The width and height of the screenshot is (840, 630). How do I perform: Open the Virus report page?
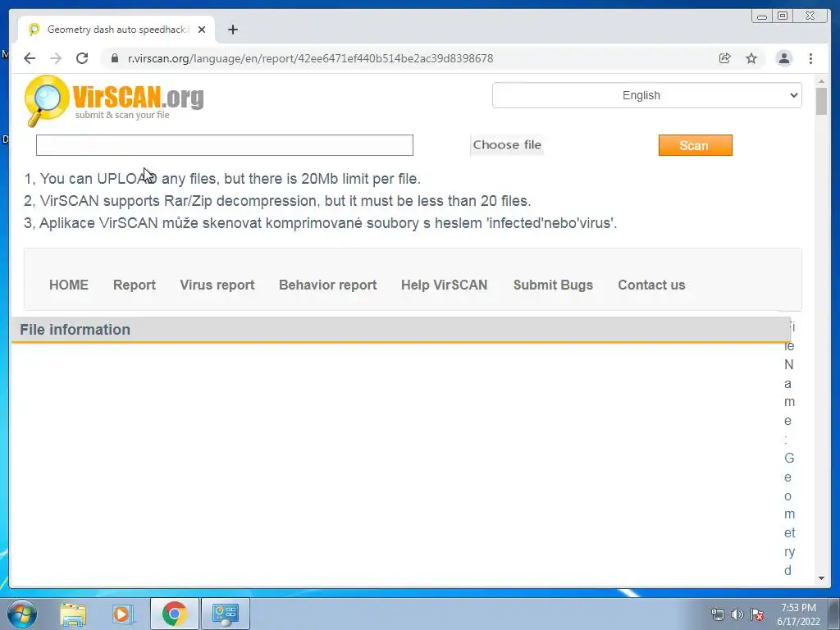pos(217,285)
